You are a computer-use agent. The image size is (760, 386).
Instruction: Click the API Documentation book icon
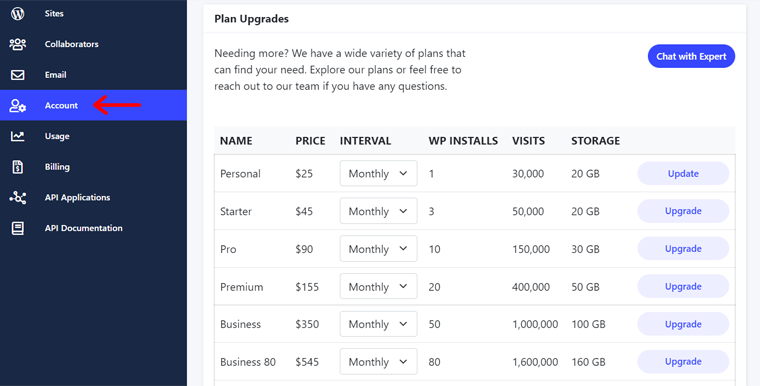point(17,228)
